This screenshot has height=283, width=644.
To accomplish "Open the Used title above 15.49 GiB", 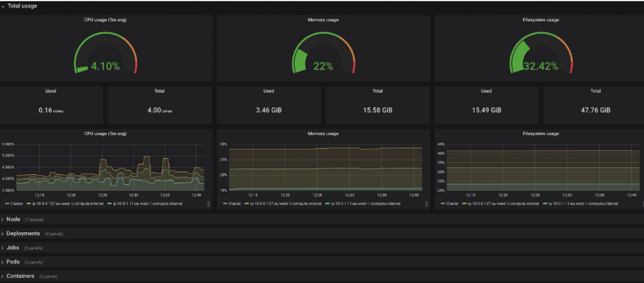I will 486,91.
